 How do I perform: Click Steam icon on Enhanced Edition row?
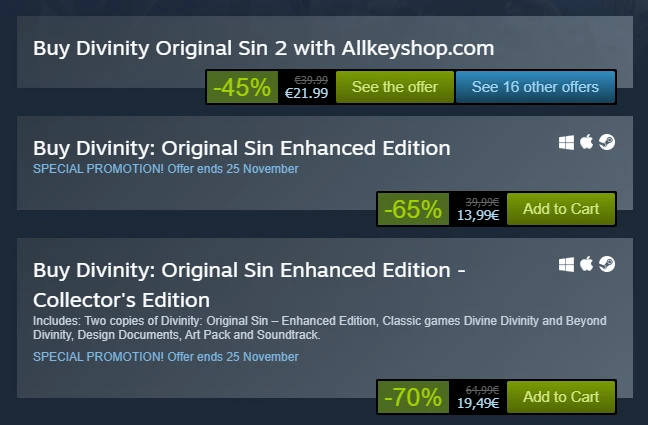pyautogui.click(x=607, y=143)
